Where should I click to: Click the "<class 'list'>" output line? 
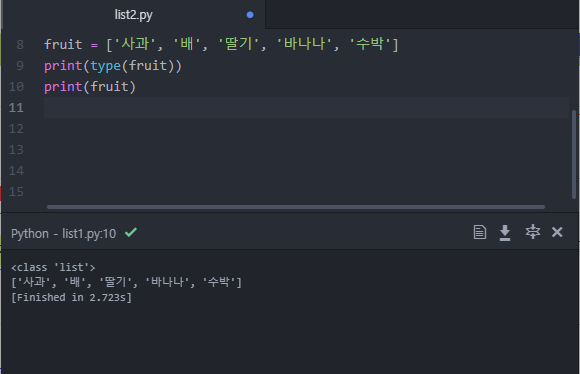click(53, 267)
